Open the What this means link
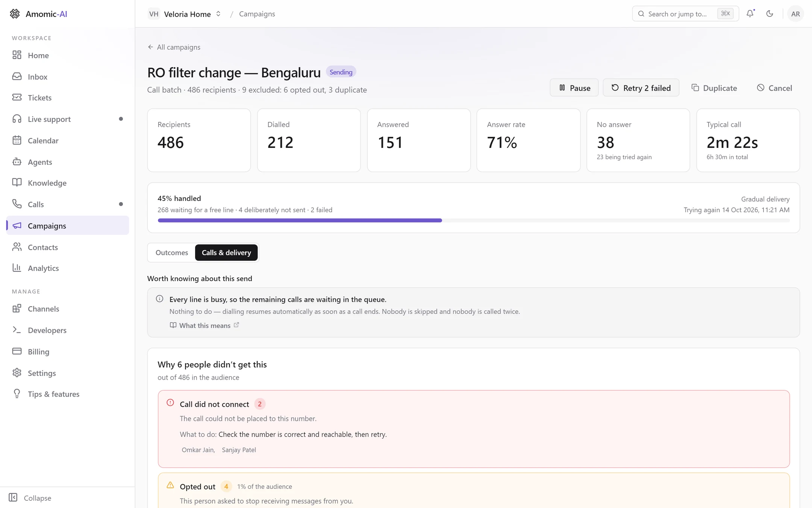 tap(205, 325)
